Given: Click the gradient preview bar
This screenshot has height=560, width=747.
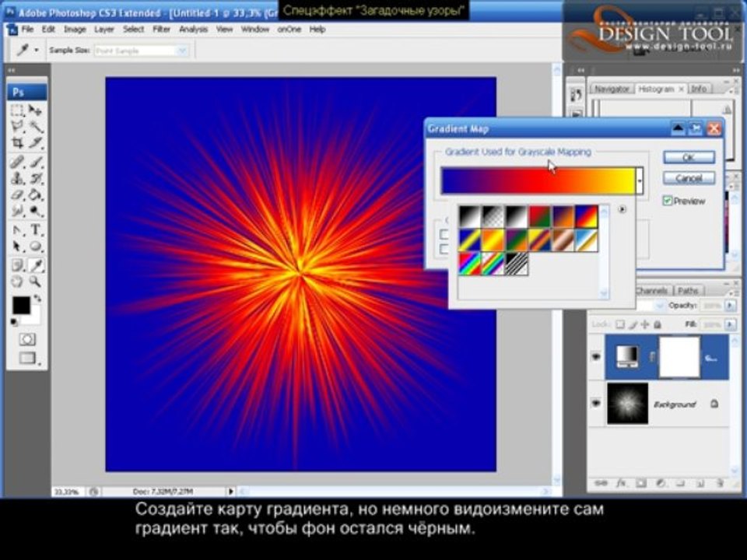Looking at the screenshot, I should (x=538, y=181).
